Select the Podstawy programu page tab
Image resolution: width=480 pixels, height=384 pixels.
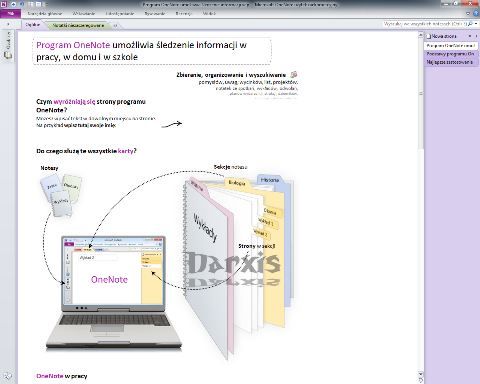point(450,54)
